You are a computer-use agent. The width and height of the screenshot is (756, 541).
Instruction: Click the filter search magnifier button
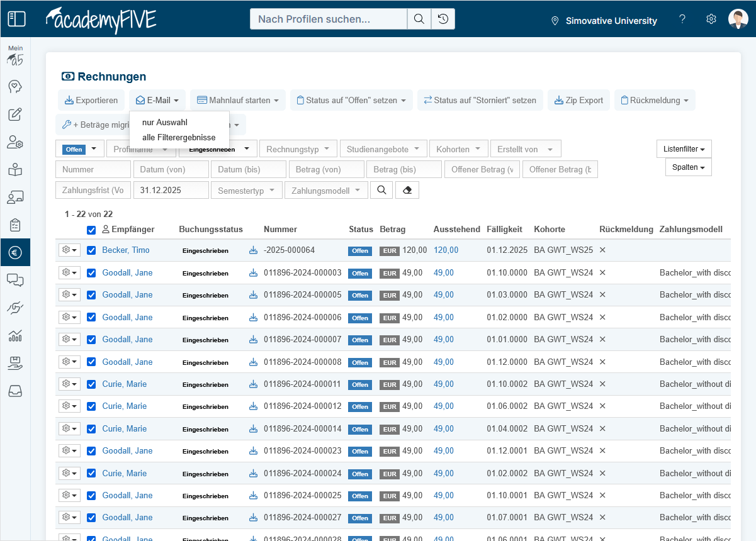click(381, 191)
